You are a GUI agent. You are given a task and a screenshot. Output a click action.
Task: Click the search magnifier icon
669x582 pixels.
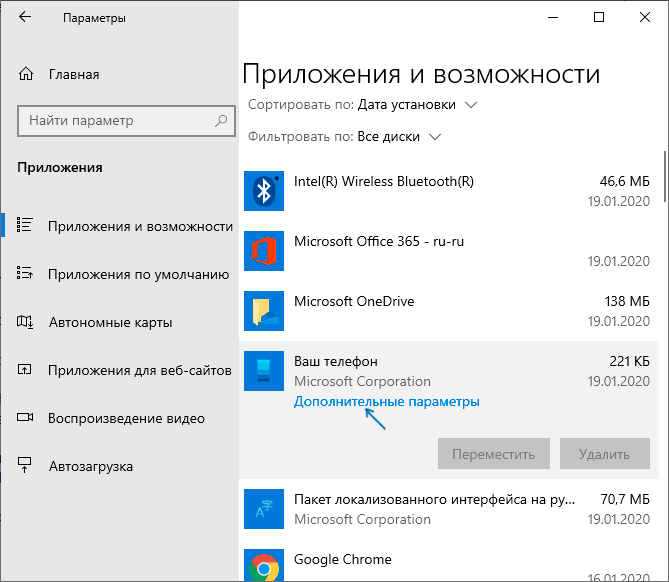point(221,121)
